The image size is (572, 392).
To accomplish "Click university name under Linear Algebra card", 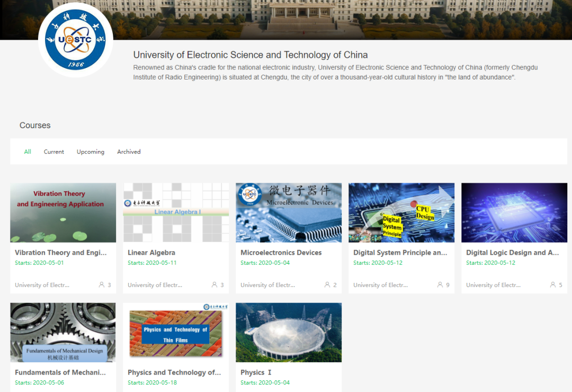I will [155, 285].
